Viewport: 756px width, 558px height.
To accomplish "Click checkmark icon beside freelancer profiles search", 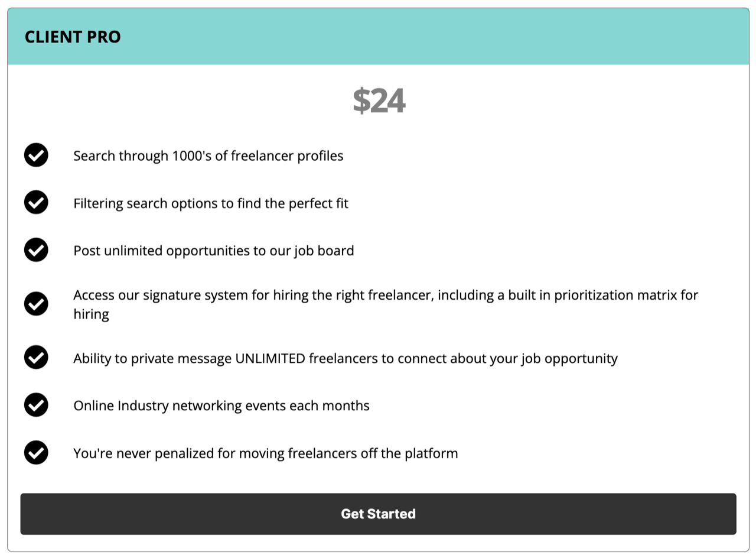I will click(36, 155).
